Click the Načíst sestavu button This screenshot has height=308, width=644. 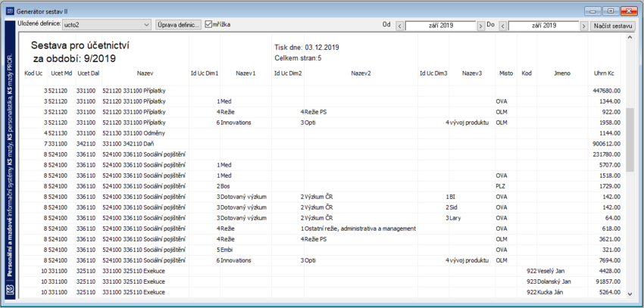click(x=613, y=26)
